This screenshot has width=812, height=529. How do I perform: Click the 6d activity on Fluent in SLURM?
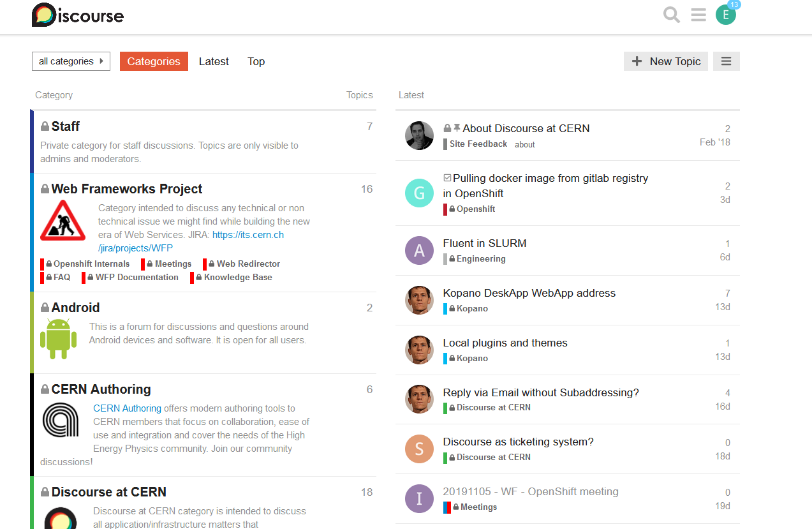coord(725,257)
